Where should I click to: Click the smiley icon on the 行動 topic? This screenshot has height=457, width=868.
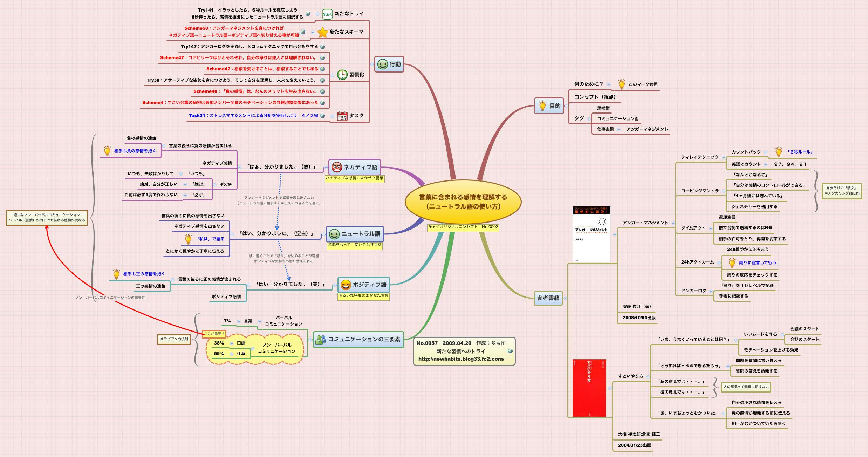tap(383, 64)
